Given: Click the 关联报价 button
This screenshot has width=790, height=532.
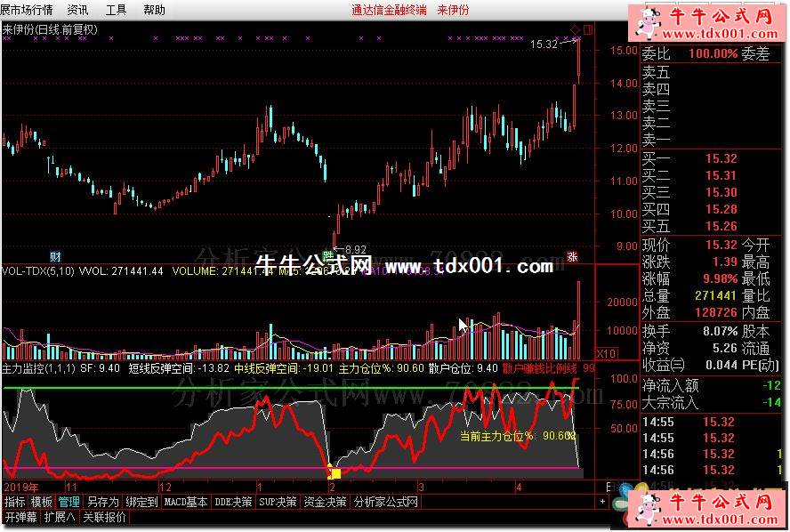Looking at the screenshot, I should tap(104, 517).
